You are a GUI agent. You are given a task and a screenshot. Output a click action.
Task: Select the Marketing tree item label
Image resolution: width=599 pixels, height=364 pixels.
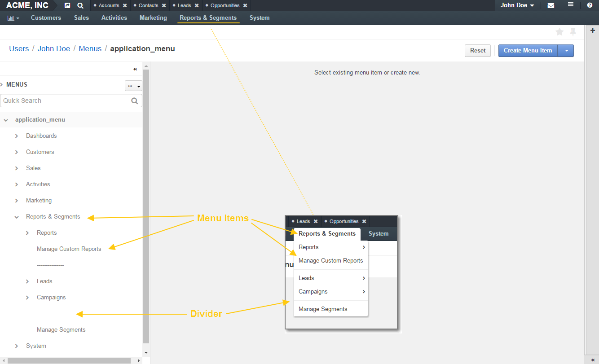(x=39, y=201)
